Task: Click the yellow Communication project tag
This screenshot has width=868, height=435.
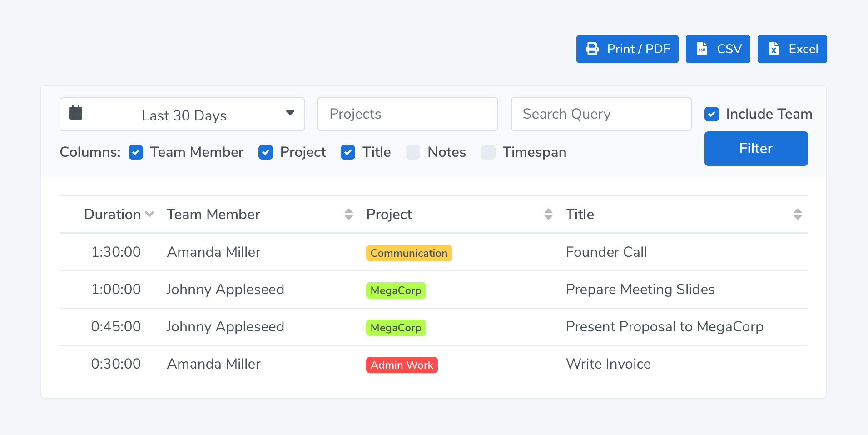Action: pyautogui.click(x=409, y=253)
